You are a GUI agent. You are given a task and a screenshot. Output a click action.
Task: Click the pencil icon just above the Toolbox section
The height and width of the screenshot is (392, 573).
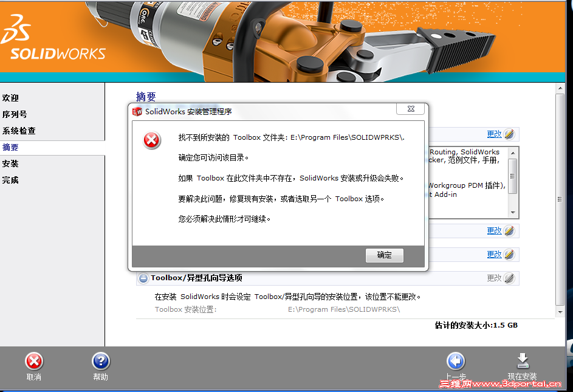pyautogui.click(x=509, y=255)
